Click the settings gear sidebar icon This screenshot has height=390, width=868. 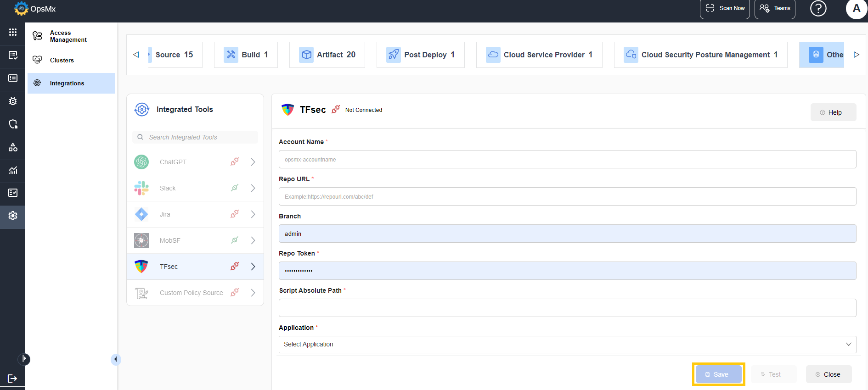tap(13, 216)
